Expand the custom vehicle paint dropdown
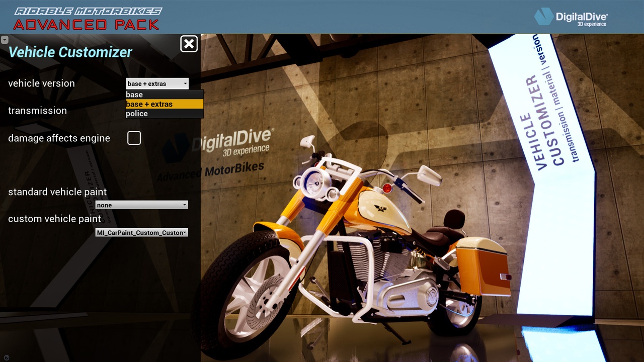Image resolution: width=644 pixels, height=362 pixels. pos(141,232)
